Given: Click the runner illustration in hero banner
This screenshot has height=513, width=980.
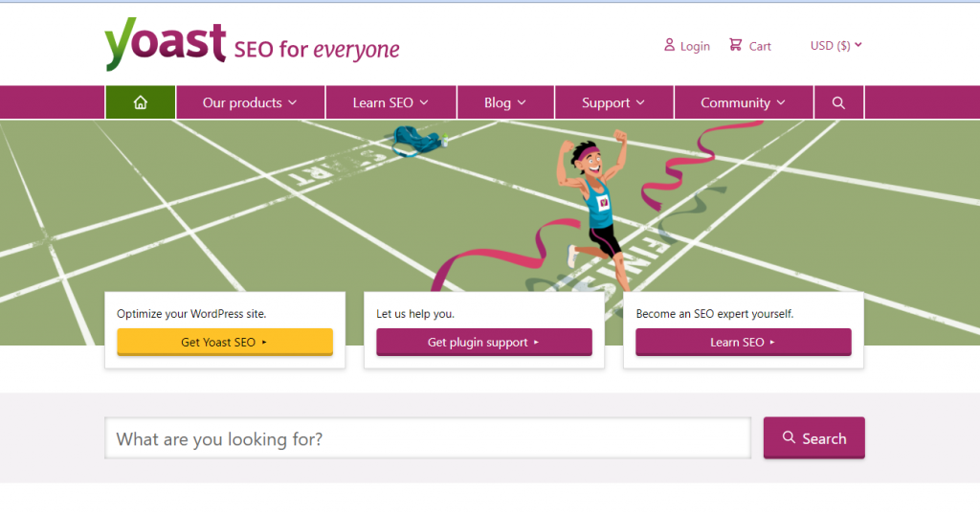Looking at the screenshot, I should pos(593,210).
